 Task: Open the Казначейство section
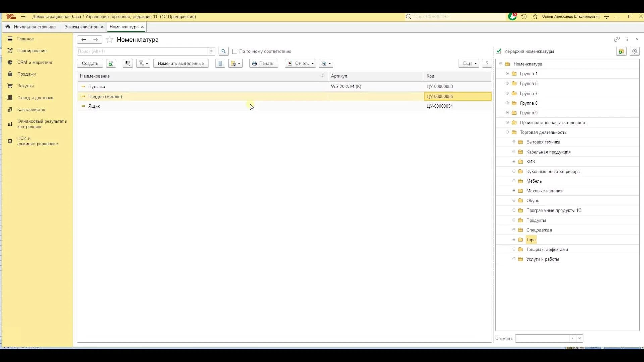tap(31, 109)
